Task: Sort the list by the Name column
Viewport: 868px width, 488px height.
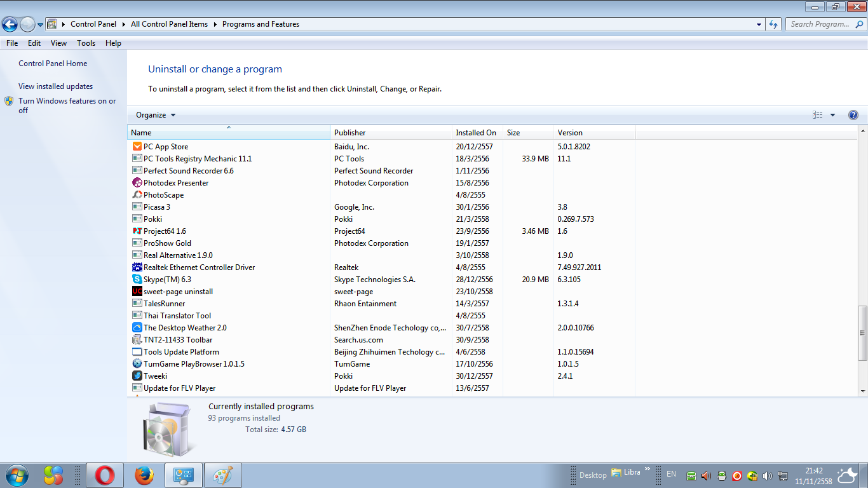Action: tap(229, 132)
